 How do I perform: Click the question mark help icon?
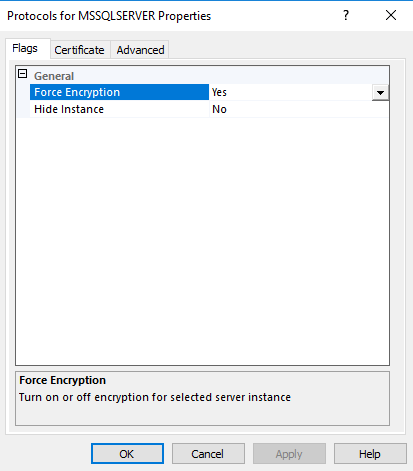pyautogui.click(x=346, y=15)
